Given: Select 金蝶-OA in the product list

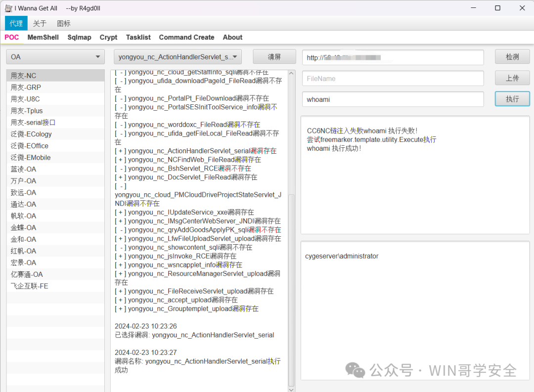Looking at the screenshot, I should [x=55, y=228].
